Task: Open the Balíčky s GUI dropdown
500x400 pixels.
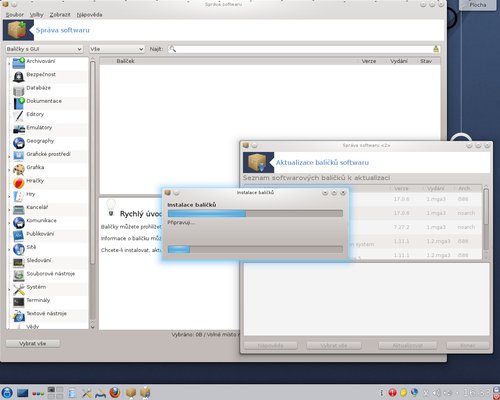Action: tap(44, 49)
